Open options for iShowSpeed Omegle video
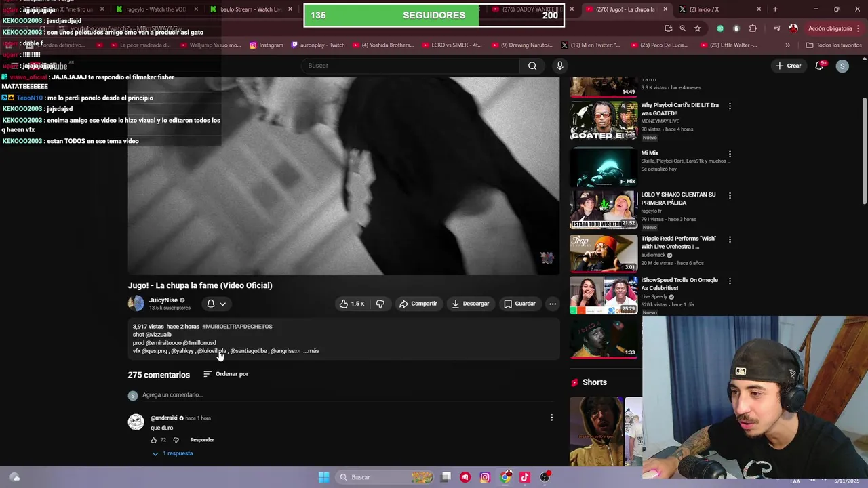 coord(730,281)
